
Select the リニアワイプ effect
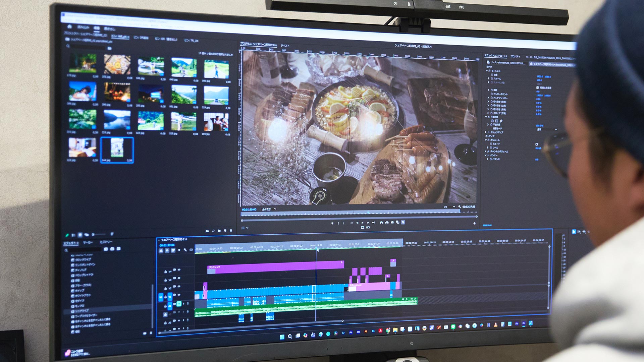tap(82, 311)
